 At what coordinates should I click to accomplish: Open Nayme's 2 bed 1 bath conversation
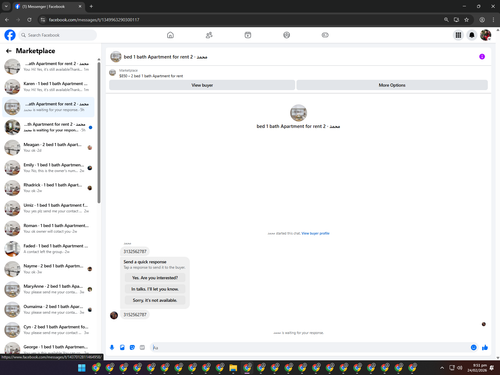[48, 269]
